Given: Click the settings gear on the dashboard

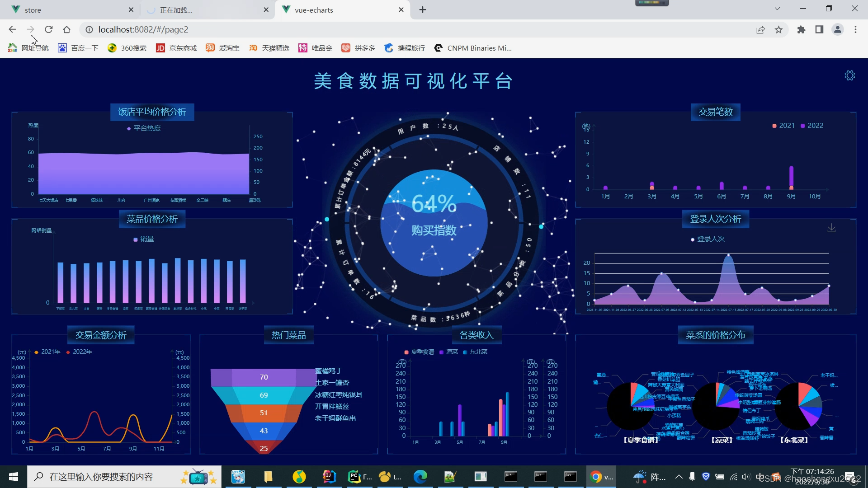Looking at the screenshot, I should click(849, 75).
